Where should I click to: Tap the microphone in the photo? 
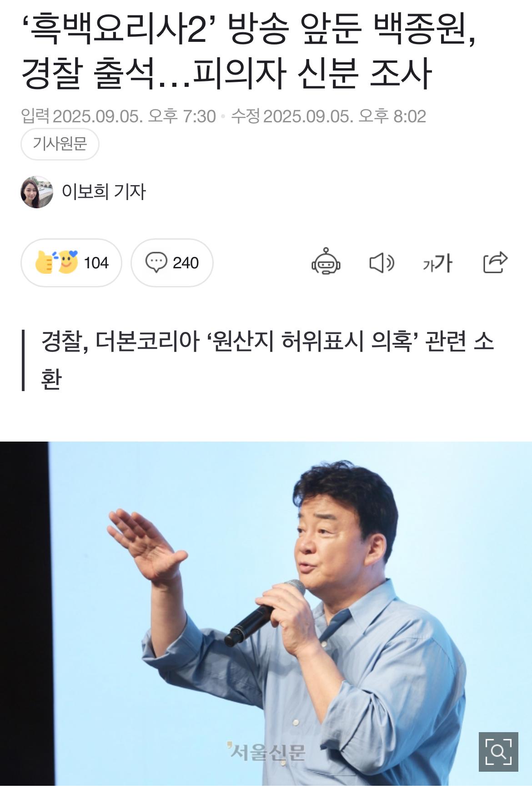[x=266, y=612]
